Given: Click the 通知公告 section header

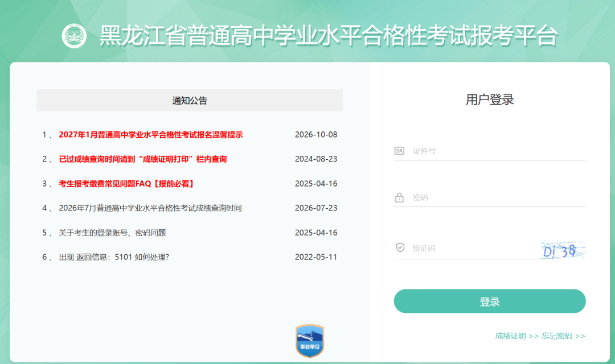Looking at the screenshot, I should (x=190, y=100).
